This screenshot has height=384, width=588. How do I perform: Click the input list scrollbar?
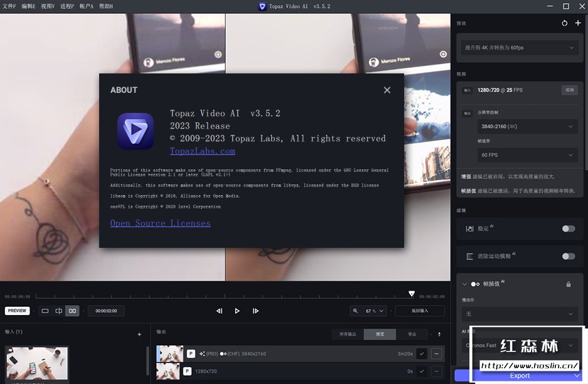pyautogui.click(x=147, y=361)
